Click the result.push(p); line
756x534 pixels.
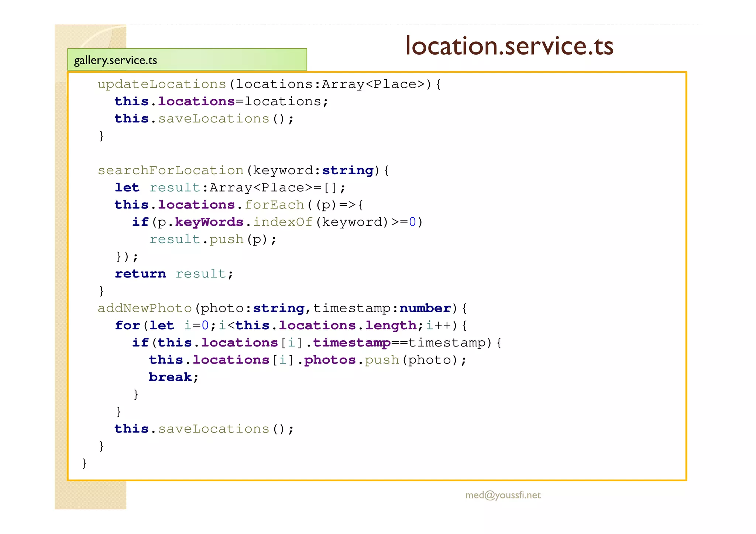click(213, 240)
